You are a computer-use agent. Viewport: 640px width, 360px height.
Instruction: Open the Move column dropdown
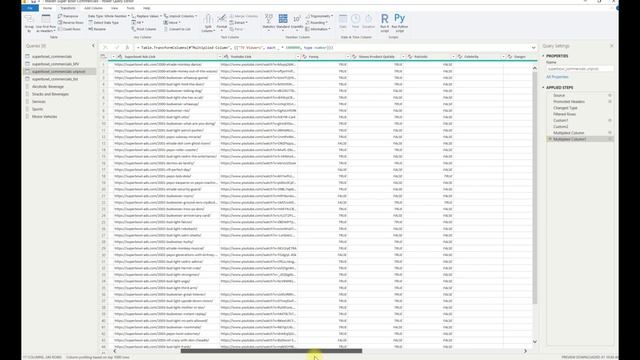(172, 22)
